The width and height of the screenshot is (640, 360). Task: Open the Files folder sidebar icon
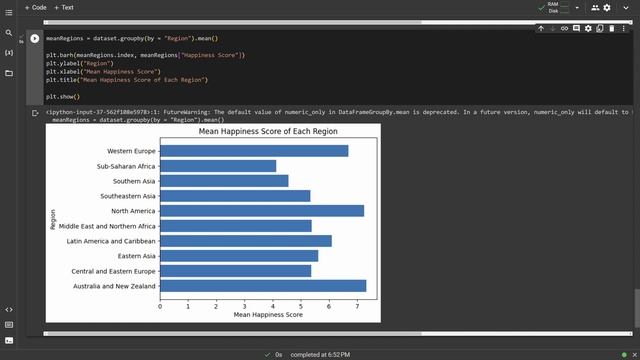(9, 73)
